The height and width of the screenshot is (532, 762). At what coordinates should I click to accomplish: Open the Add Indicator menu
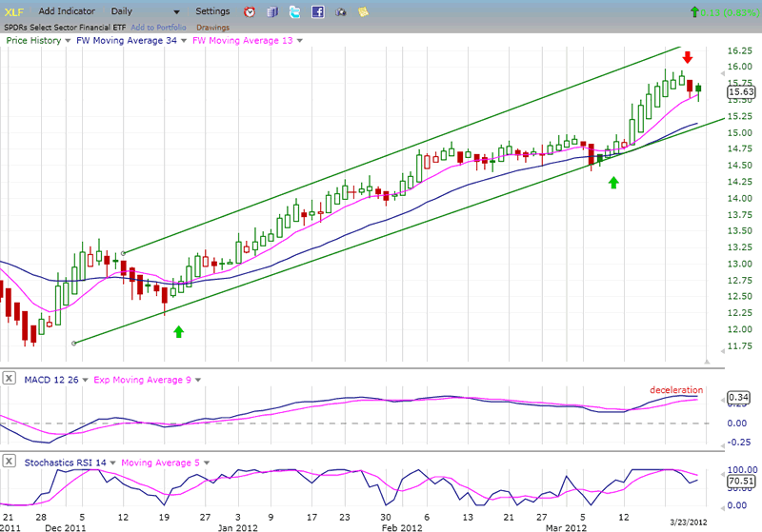tap(66, 11)
